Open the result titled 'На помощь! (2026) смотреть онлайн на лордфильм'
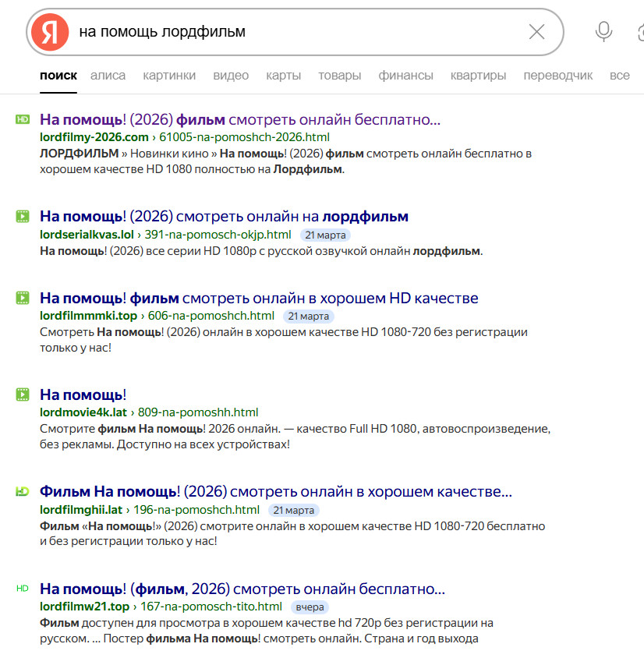This screenshot has width=644, height=658. click(x=224, y=217)
